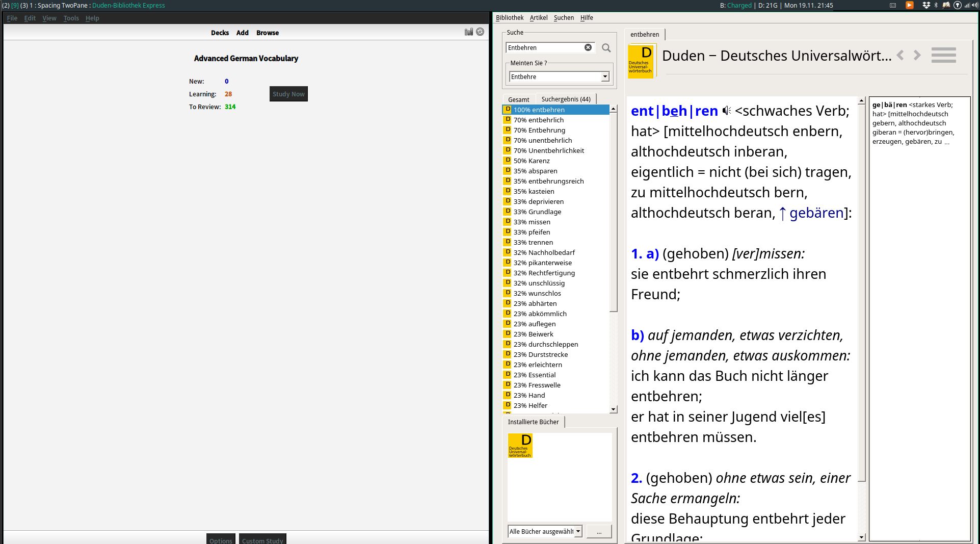Switch to the Gesamt tab
Screen dimensions: 980x544
pos(519,99)
